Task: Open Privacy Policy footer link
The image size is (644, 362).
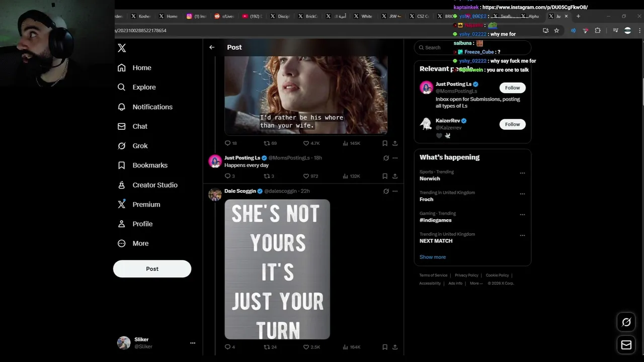Action: pos(466,275)
